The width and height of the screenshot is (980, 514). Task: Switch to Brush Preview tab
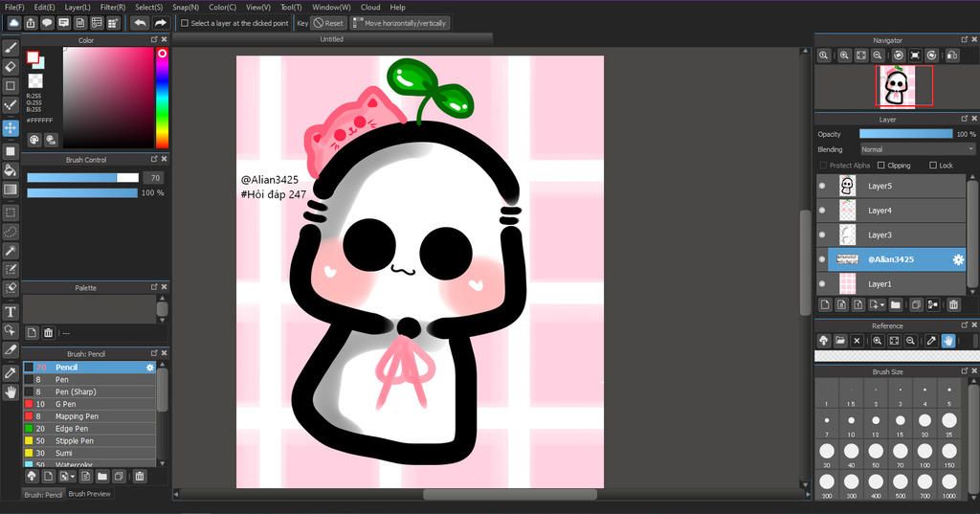(x=89, y=494)
